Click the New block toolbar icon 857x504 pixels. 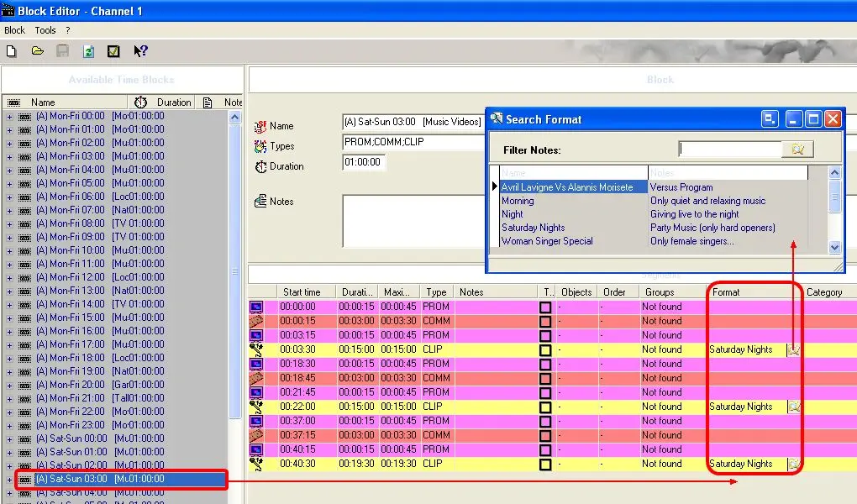pyautogui.click(x=11, y=51)
